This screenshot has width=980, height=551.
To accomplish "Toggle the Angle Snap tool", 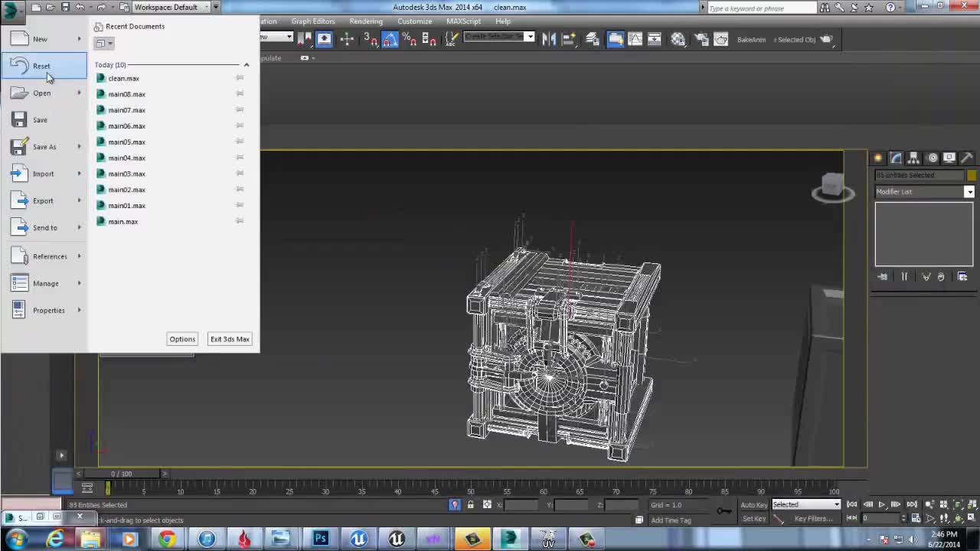I will coord(390,39).
